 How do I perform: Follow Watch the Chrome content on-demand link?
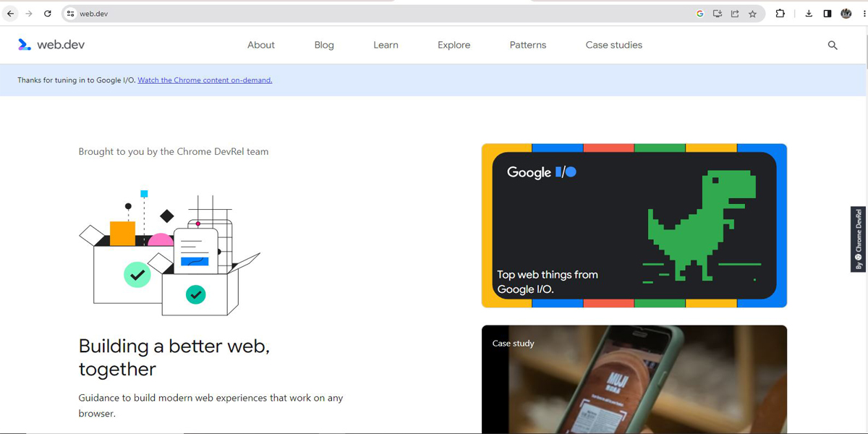click(x=205, y=80)
